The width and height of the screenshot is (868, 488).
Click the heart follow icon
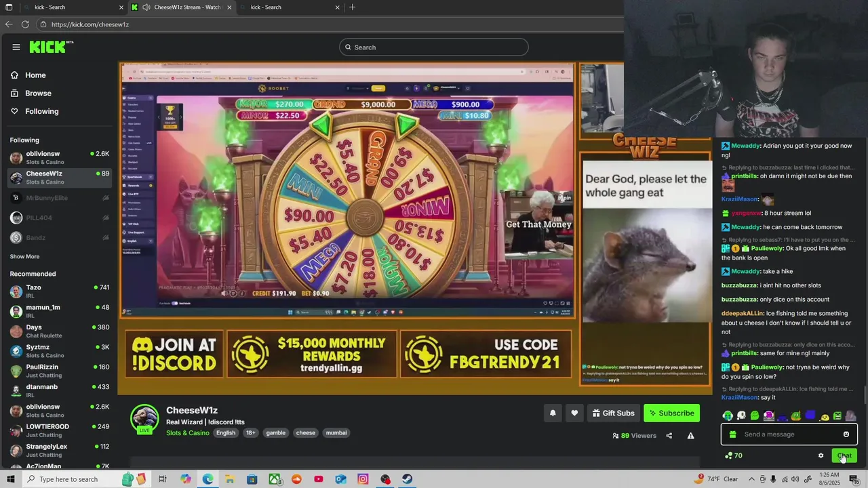[574, 413]
